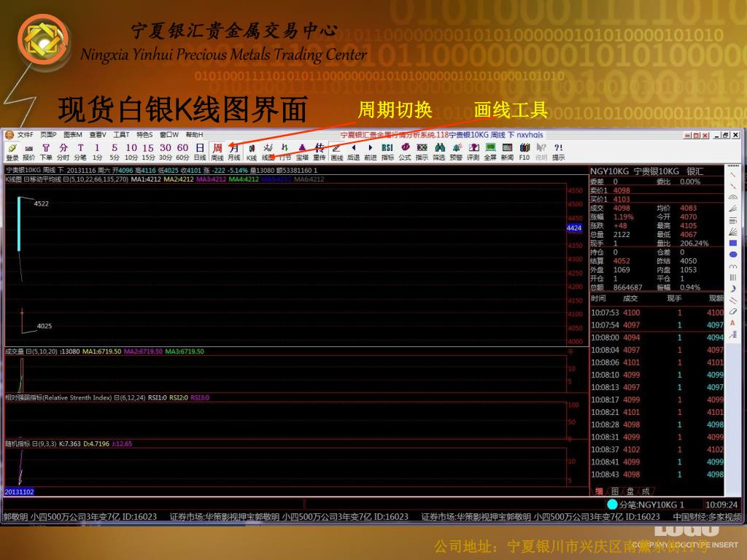Click the 20131102 date marker
The width and height of the screenshot is (747, 560).
pos(20,492)
